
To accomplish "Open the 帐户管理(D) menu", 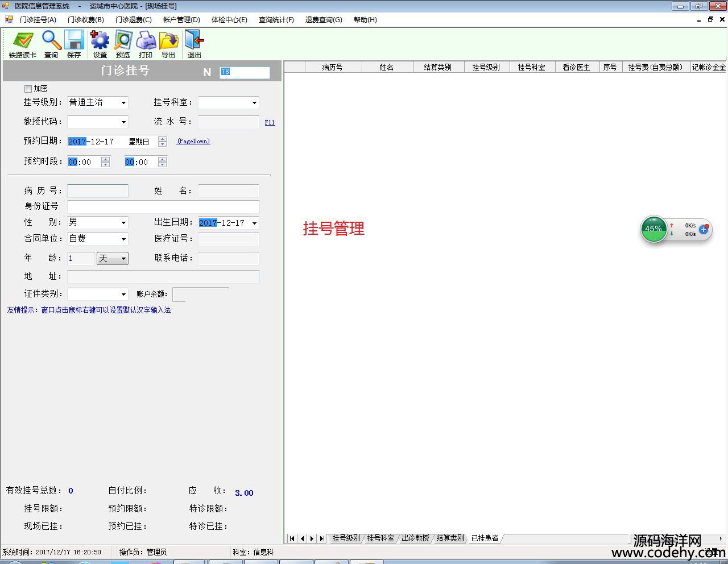I will (x=181, y=20).
